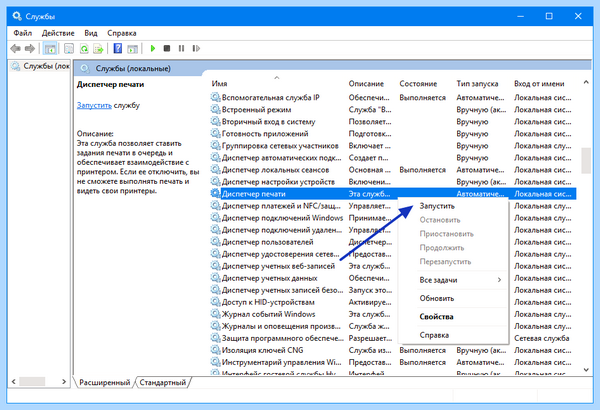Select the Диспетчер локальных сеансов service
This screenshot has height=410, width=600.
pyautogui.click(x=393, y=170)
